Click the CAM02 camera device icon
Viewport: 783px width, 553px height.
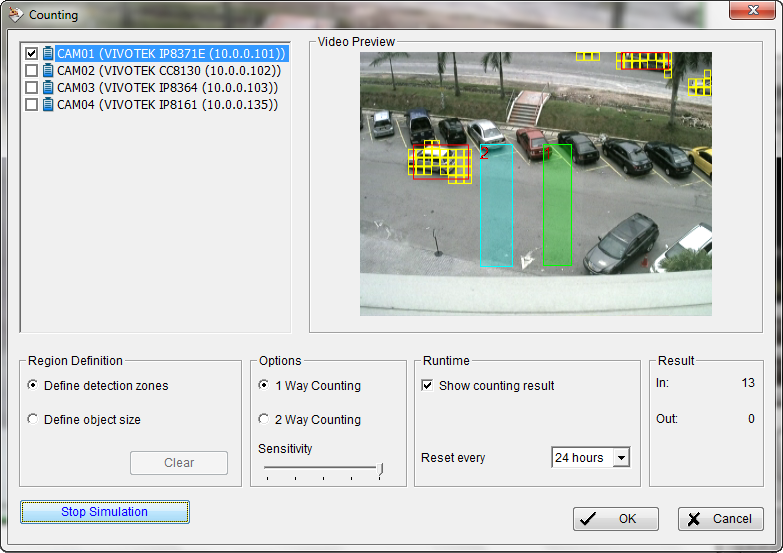[48, 70]
